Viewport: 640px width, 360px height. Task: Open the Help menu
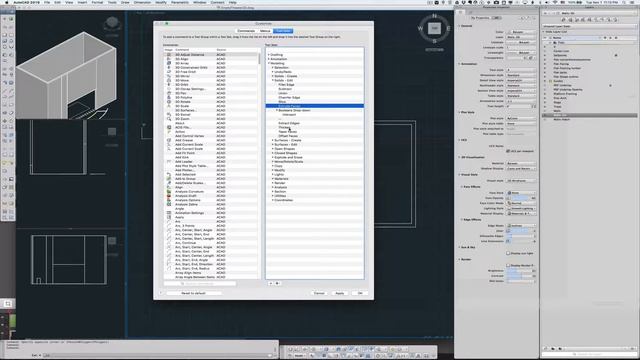(232, 2)
